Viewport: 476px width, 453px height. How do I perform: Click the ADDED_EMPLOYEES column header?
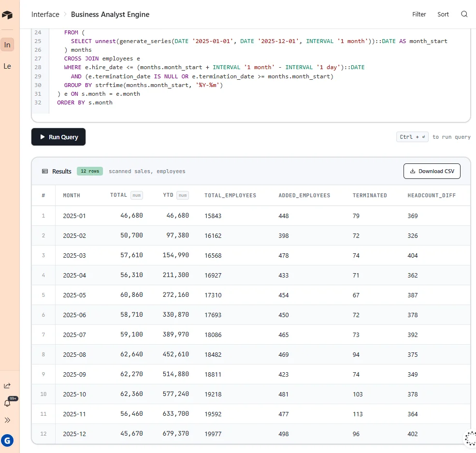[304, 195]
